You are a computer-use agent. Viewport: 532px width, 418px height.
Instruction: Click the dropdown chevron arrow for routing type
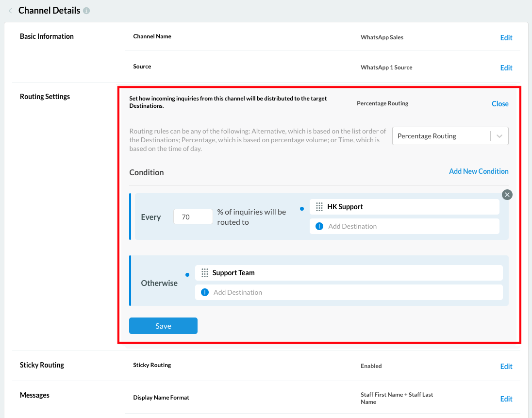point(499,136)
